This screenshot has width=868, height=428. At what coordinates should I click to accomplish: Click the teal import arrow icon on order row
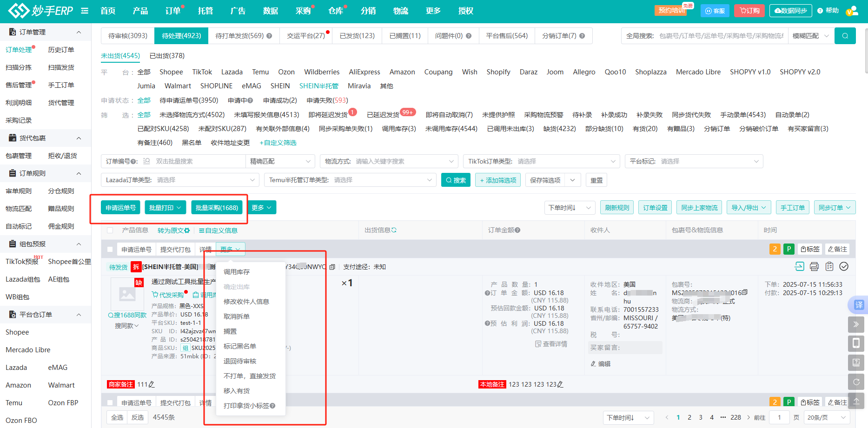pyautogui.click(x=799, y=266)
